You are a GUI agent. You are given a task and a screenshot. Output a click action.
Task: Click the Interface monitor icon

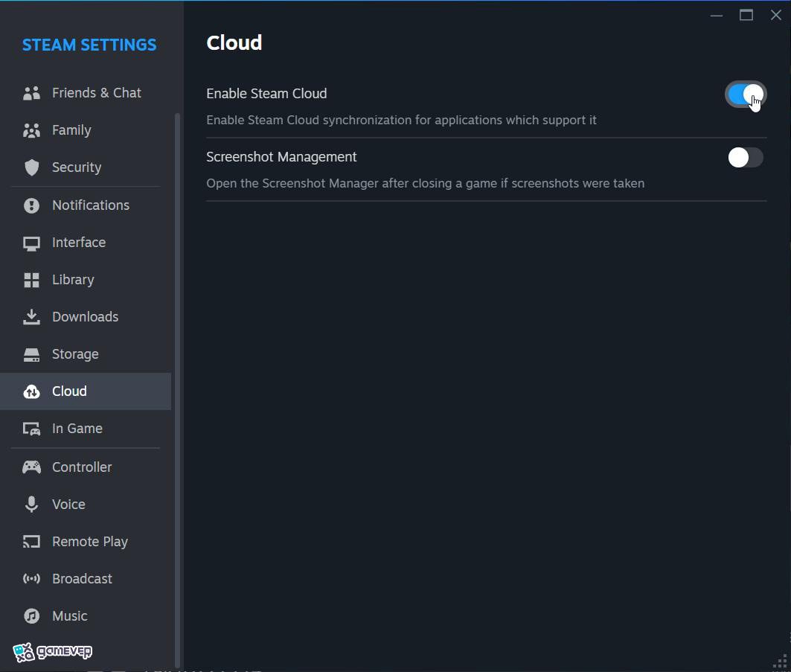coord(31,243)
